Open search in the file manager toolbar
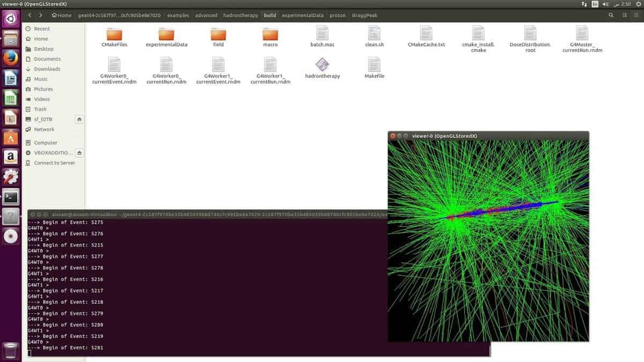 pyautogui.click(x=611, y=16)
